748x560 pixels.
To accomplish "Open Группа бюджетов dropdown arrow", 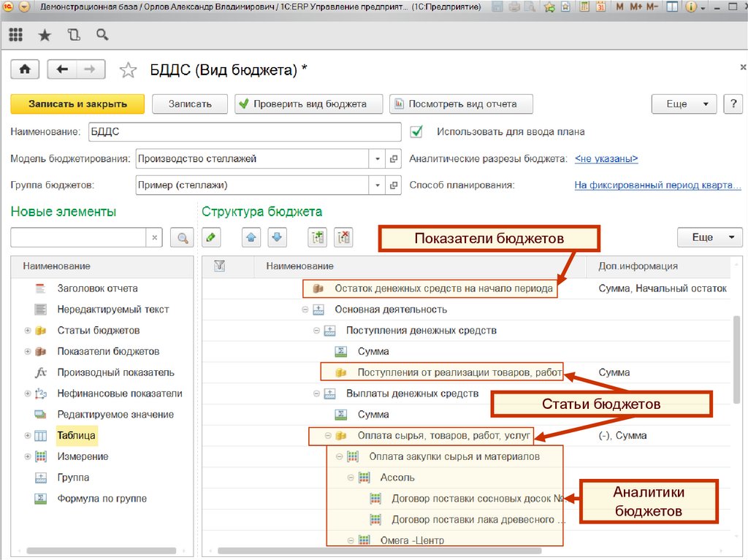I will (378, 185).
